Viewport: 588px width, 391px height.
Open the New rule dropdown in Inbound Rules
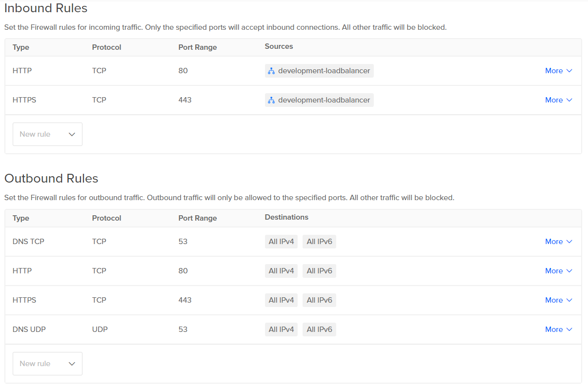click(47, 134)
